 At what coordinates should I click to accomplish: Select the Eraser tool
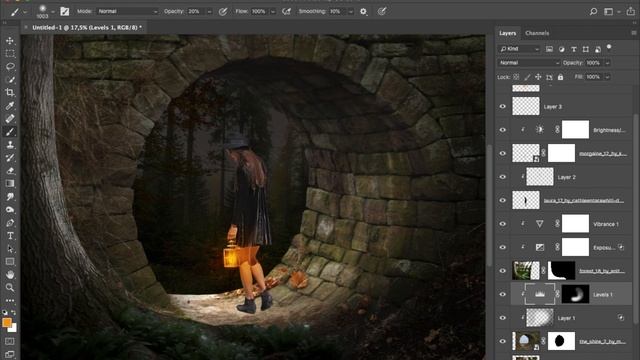pos(10,171)
